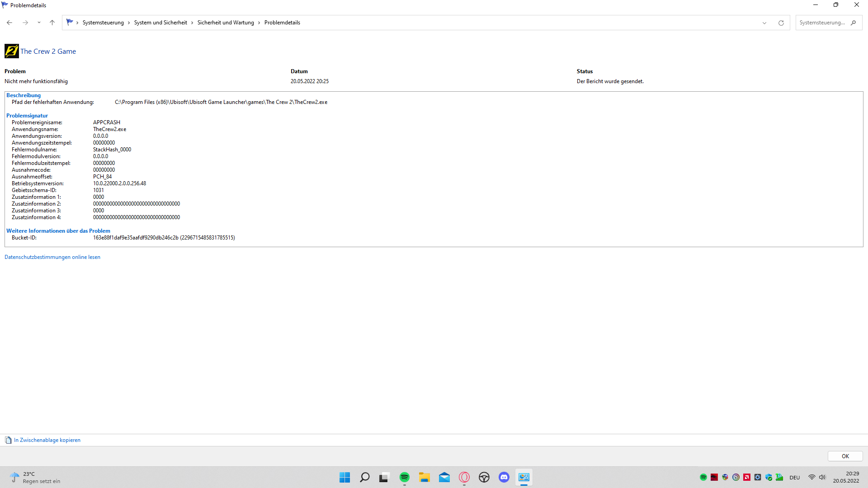Expand chevron after Systemsteuerung breadcrumb
Image resolution: width=868 pixels, height=488 pixels.
[129, 23]
